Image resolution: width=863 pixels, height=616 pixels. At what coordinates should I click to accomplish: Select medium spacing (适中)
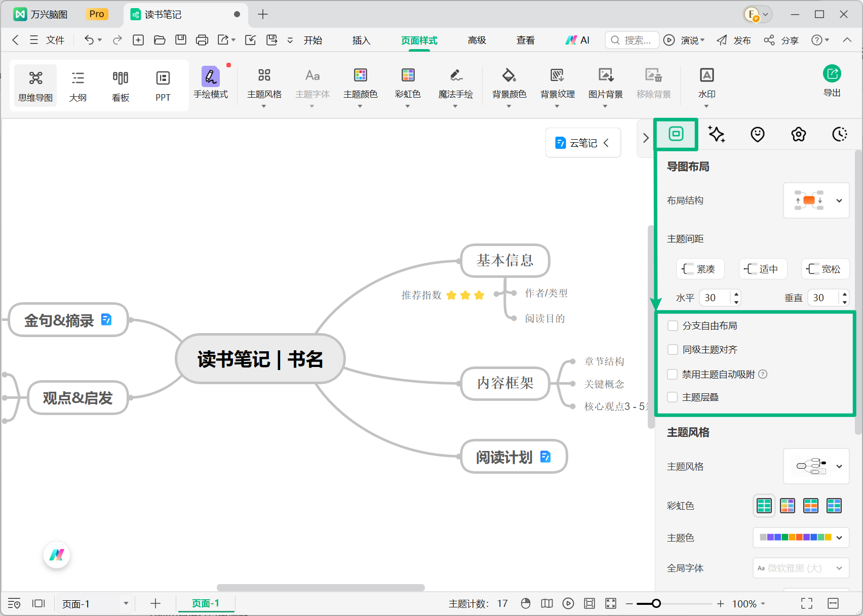point(763,269)
